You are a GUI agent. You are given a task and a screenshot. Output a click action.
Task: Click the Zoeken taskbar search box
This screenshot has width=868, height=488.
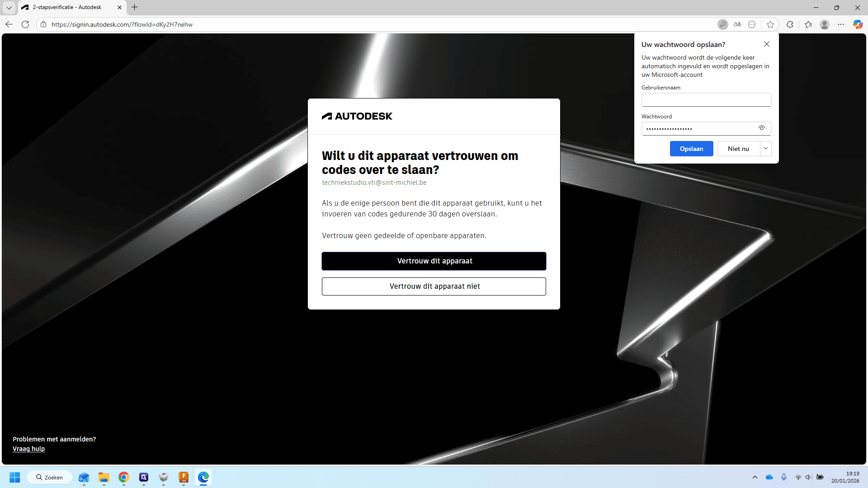pyautogui.click(x=50, y=477)
